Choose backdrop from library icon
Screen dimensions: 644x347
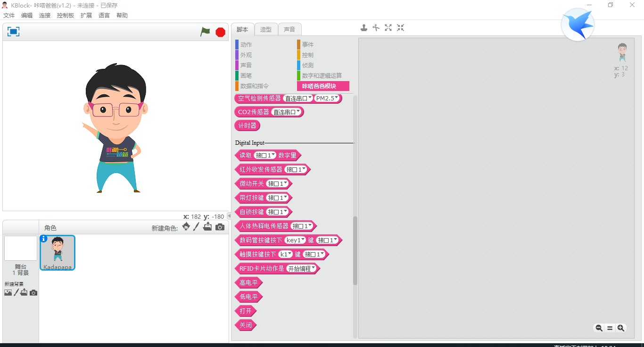tap(8, 293)
